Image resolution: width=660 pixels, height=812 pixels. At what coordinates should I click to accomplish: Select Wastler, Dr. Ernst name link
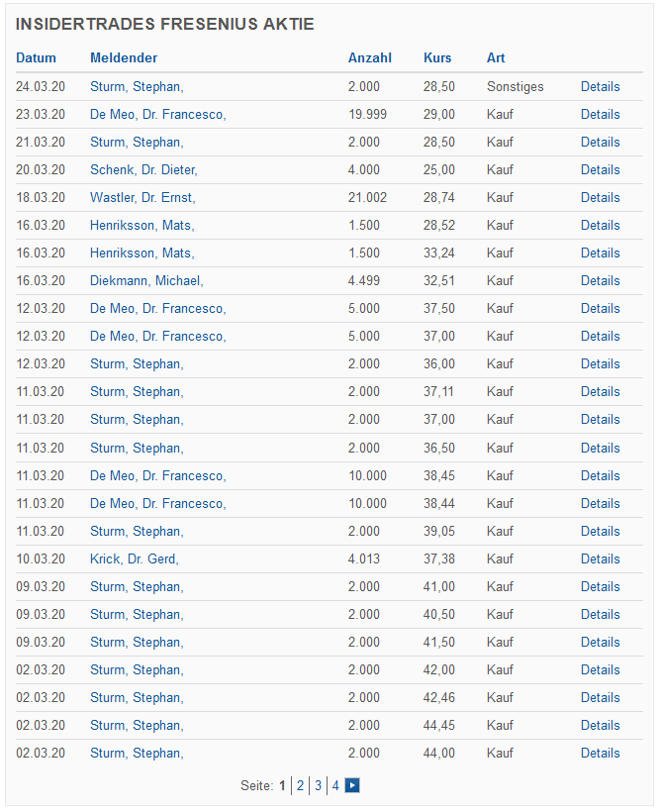point(142,197)
